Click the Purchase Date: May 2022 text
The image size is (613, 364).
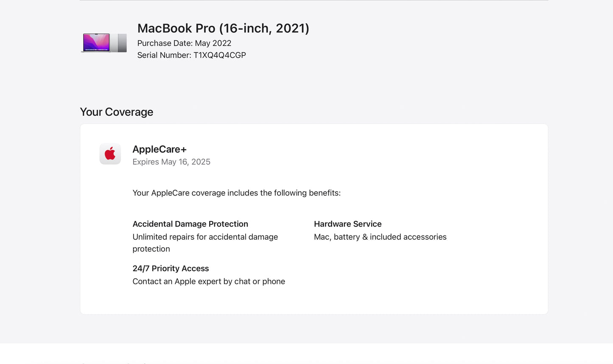tap(184, 43)
